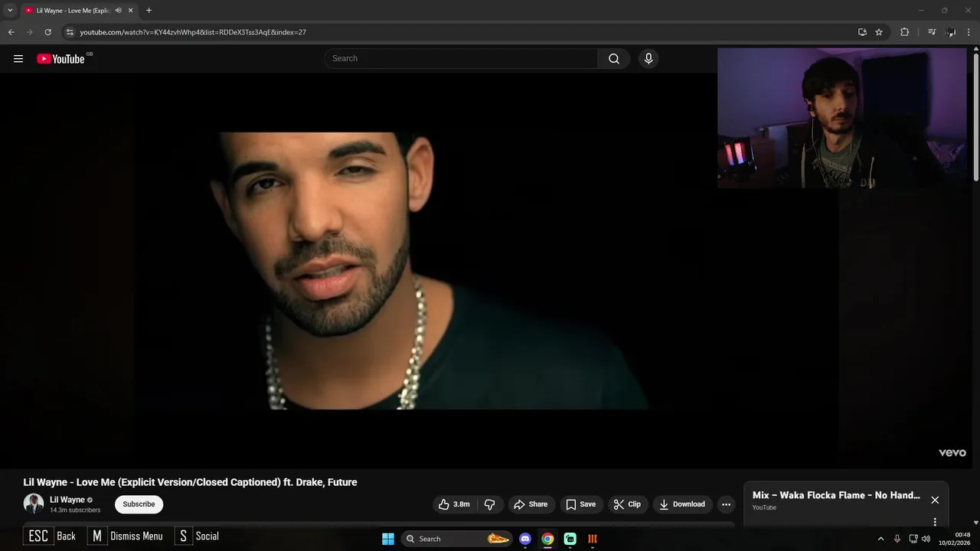
Task: Share the Love Me video
Action: [x=531, y=504]
